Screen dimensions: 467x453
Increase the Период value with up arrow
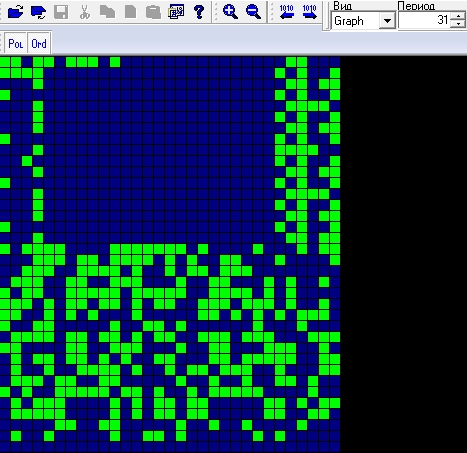(x=458, y=16)
